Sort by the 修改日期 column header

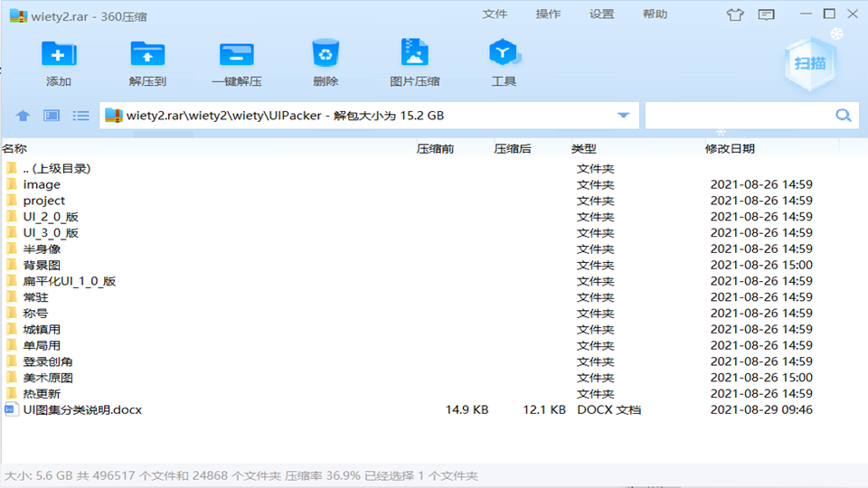click(x=730, y=148)
